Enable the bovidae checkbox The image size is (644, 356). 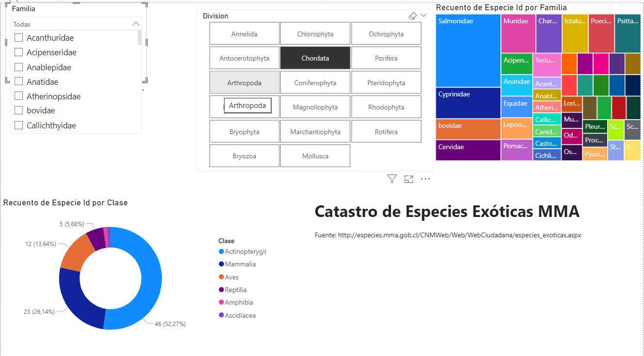(x=18, y=110)
